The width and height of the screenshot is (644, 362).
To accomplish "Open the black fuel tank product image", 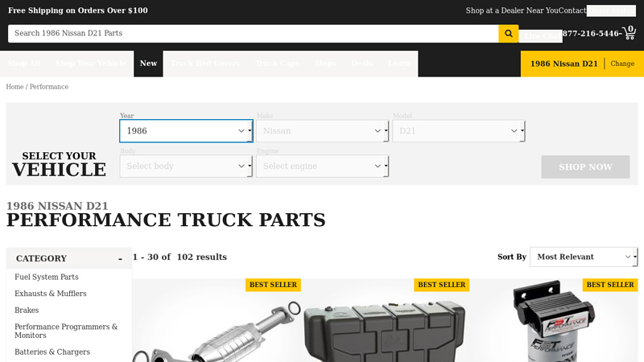I will click(386, 320).
